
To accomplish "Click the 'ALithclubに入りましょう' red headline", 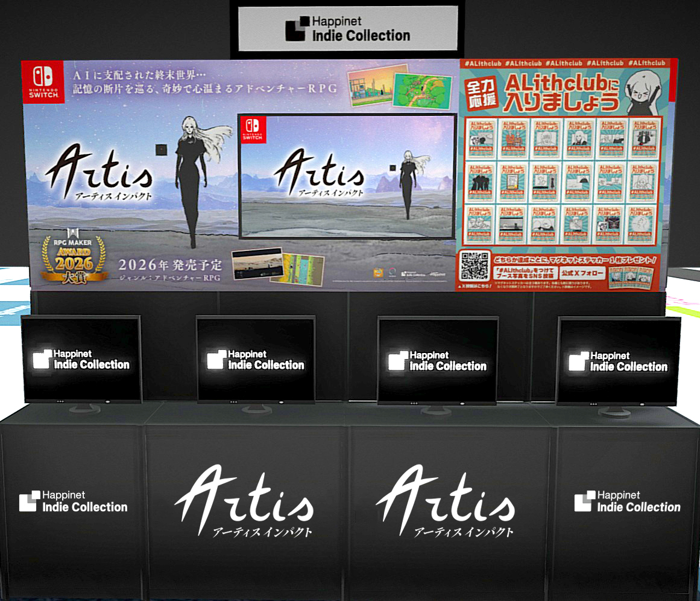I will point(562,94).
